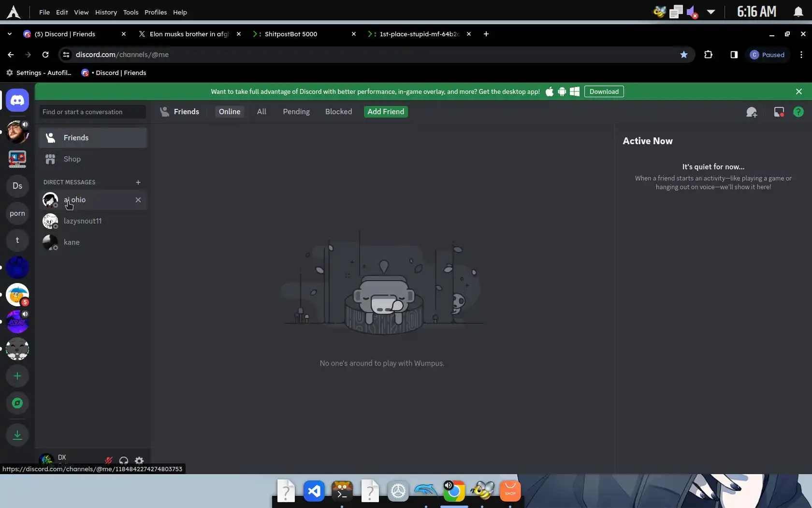The height and width of the screenshot is (508, 812).
Task: Open the DM with ai ohio
Action: [93, 200]
